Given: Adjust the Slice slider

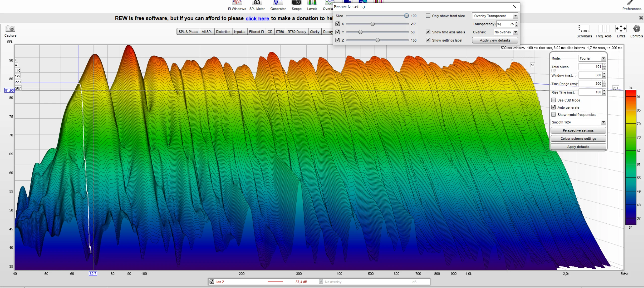Looking at the screenshot, I should click(x=406, y=16).
